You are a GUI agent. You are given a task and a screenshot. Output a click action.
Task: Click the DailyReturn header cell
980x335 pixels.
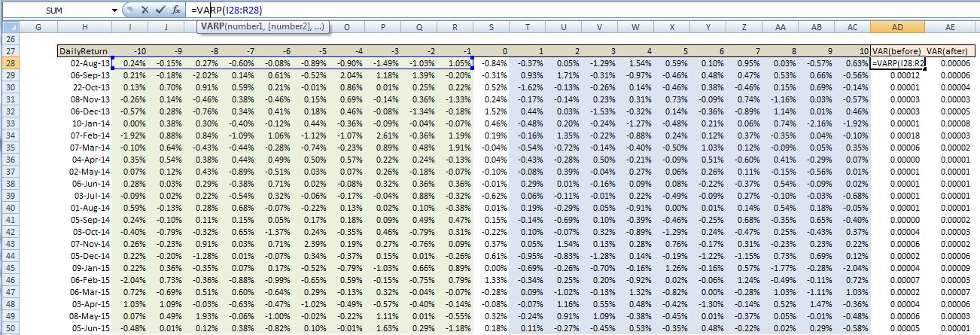(85, 51)
